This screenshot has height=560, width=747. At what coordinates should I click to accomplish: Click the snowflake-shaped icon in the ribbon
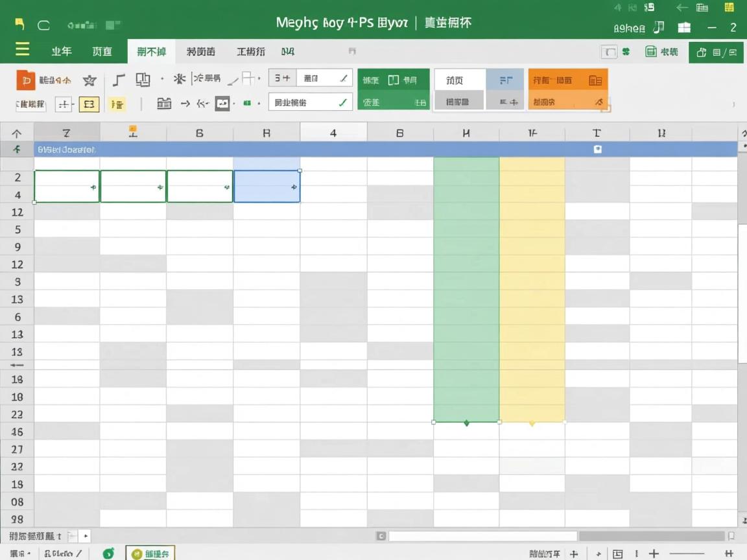point(179,79)
